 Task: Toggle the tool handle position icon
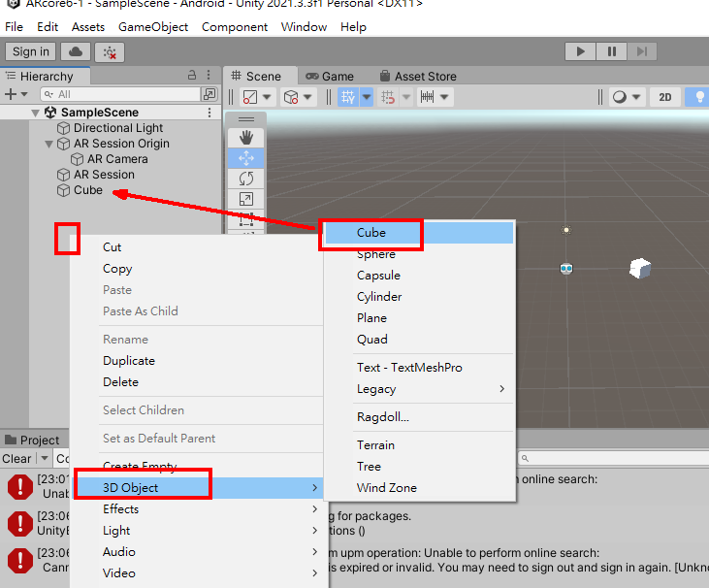click(x=250, y=97)
